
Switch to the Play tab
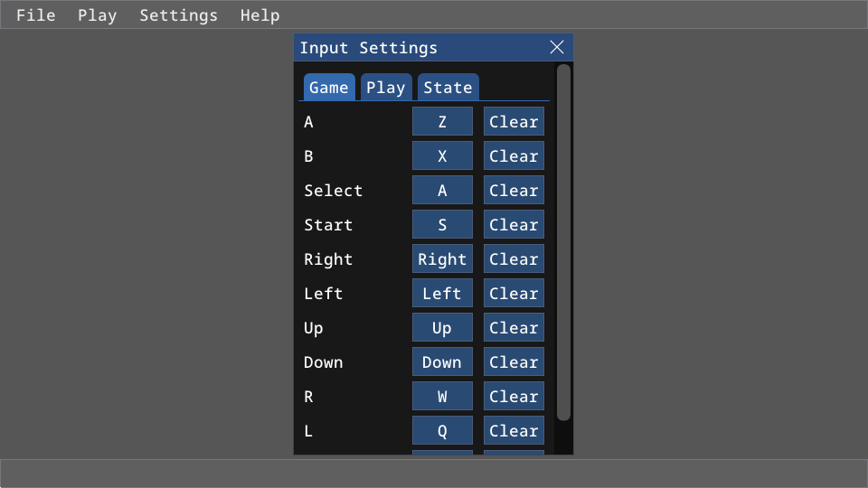click(386, 88)
